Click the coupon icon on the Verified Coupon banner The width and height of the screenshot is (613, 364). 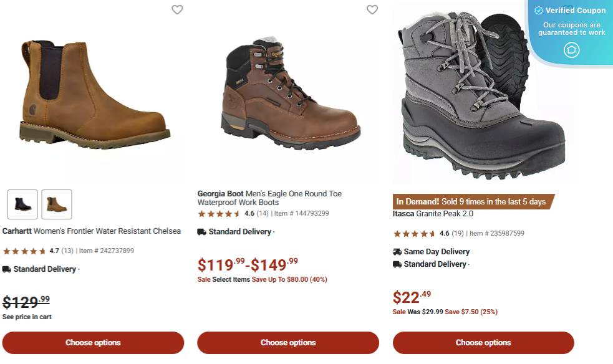(572, 50)
